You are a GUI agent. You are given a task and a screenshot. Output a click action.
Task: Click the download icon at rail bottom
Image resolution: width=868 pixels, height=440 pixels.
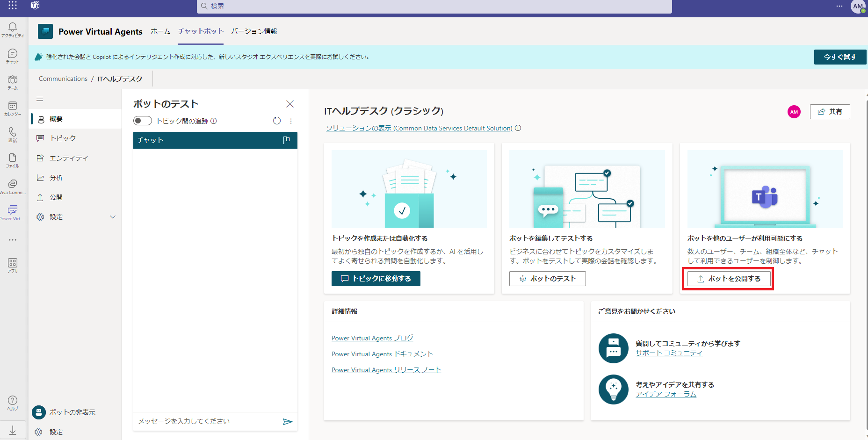(13, 431)
